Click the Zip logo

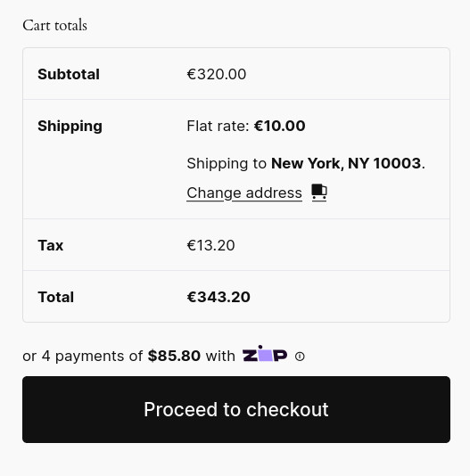click(265, 354)
